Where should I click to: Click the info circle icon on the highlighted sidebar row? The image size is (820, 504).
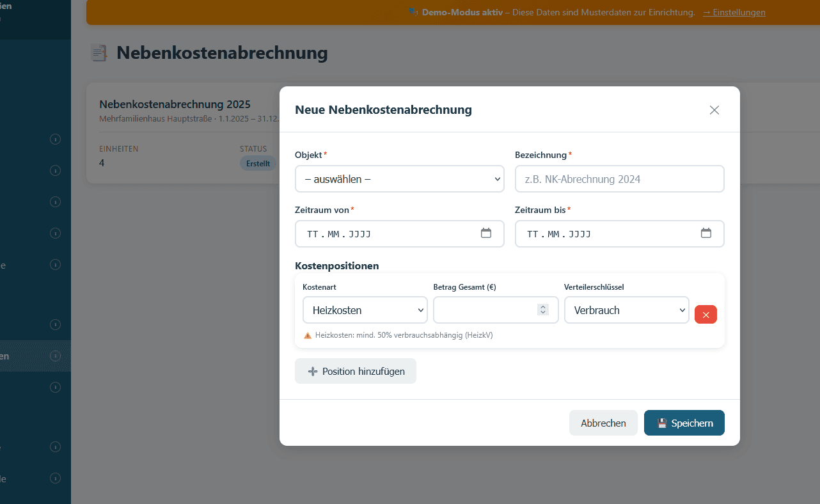pos(56,356)
